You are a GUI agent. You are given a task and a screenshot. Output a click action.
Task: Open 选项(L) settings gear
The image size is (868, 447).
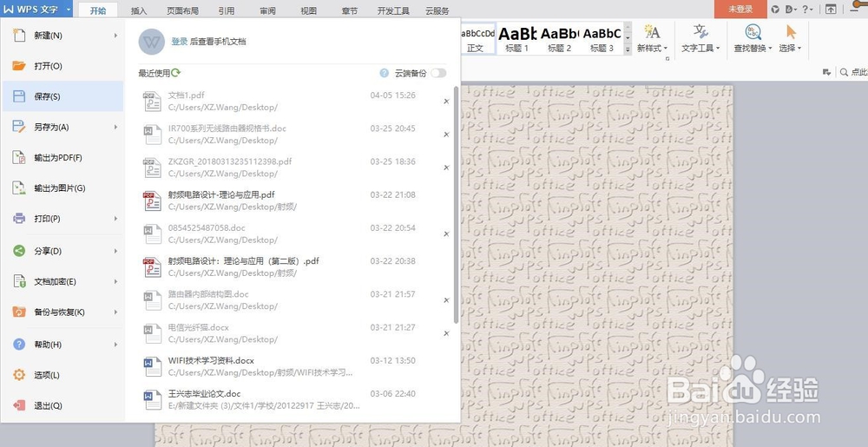19,375
